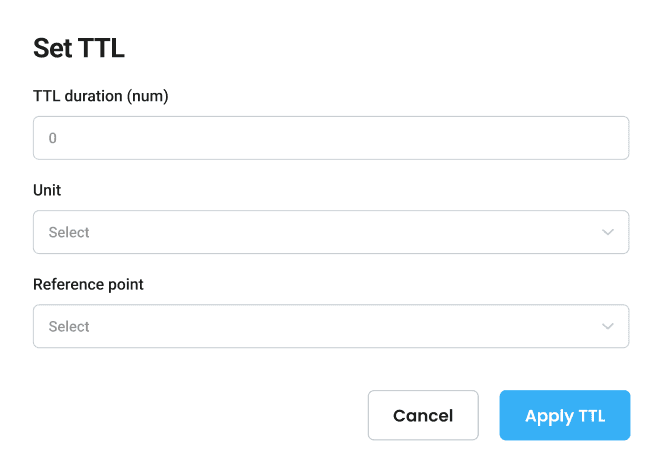The width and height of the screenshot is (660, 474).
Task: Expand the reference point options list
Action: [x=330, y=326]
